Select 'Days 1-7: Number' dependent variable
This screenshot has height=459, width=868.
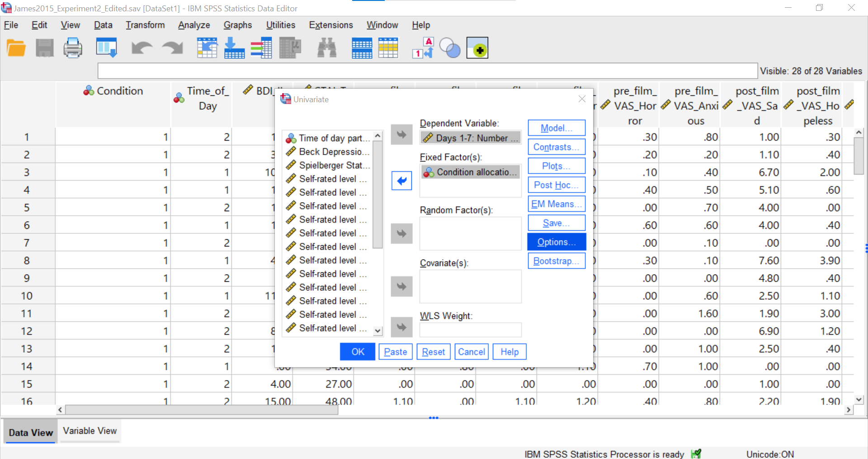tap(471, 138)
